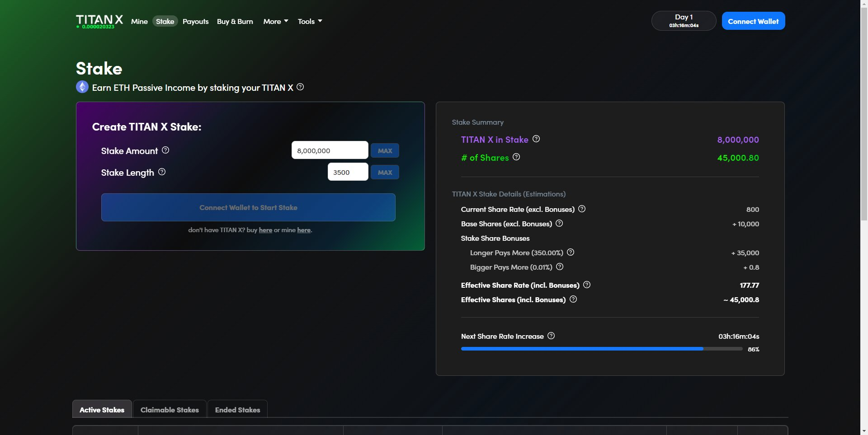868x435 pixels.
Task: Click the Ethereum icon beside Earn ETH text
Action: point(82,87)
